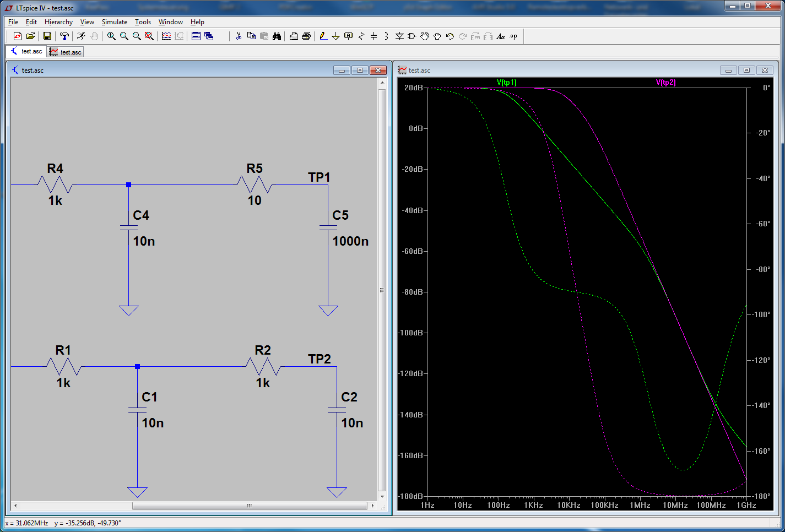Open the Hierarchy menu
This screenshot has width=785, height=532.
click(58, 22)
